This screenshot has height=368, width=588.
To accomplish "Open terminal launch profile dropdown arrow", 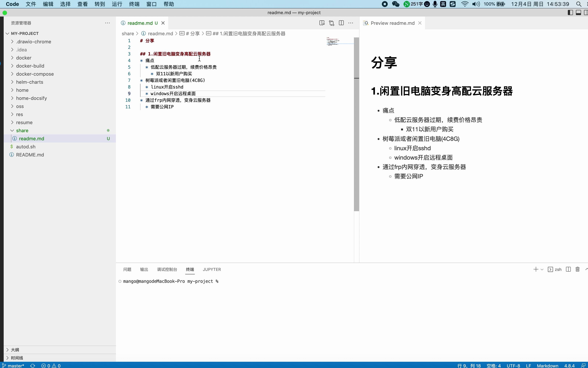I will pos(542,269).
